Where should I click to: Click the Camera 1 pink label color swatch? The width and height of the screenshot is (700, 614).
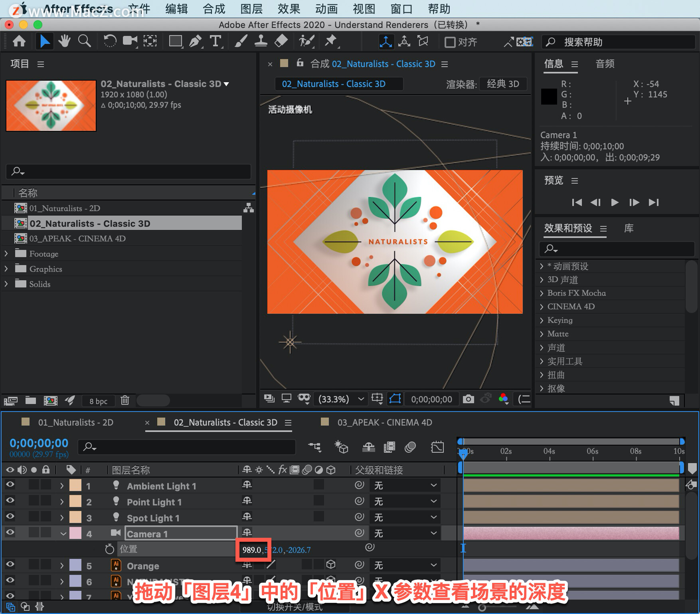(x=75, y=533)
